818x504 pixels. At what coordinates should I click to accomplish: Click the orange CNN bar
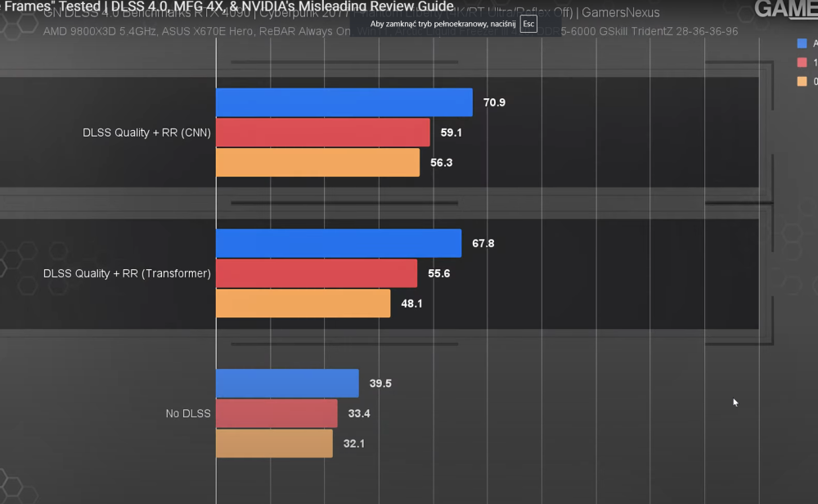(317, 163)
